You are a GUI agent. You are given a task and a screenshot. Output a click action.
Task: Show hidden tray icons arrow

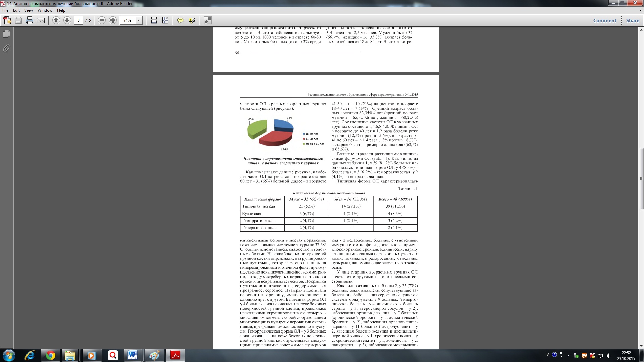pyautogui.click(x=568, y=356)
